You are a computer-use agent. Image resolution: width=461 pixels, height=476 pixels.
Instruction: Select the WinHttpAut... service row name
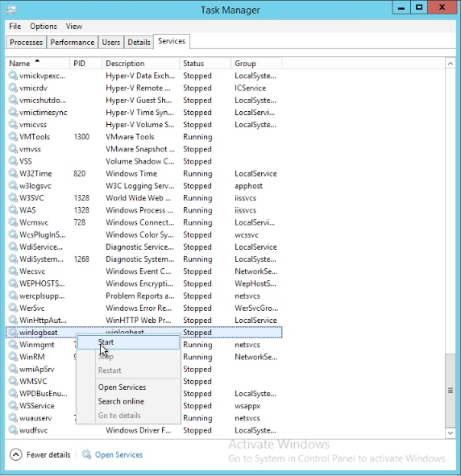[43, 320]
